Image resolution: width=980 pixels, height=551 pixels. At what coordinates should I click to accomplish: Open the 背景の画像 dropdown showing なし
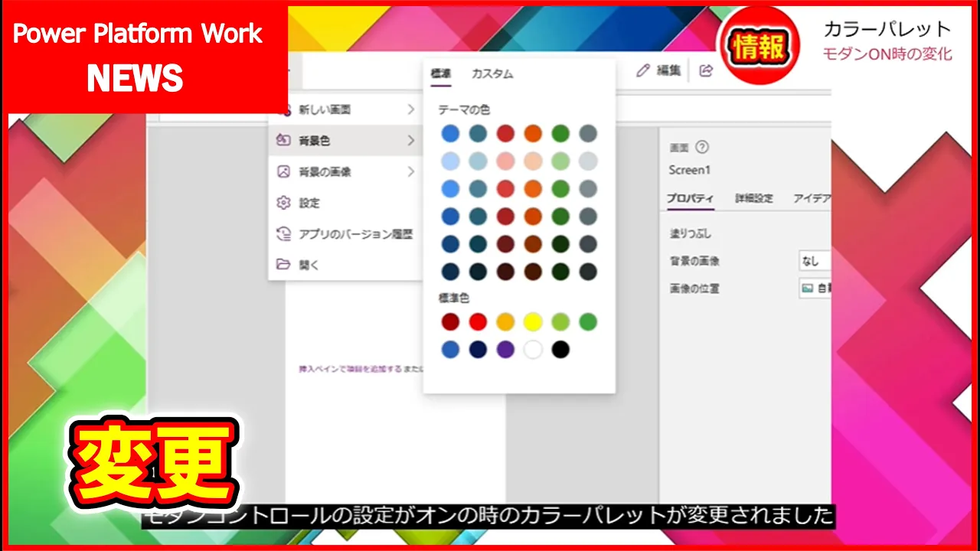[x=815, y=261]
